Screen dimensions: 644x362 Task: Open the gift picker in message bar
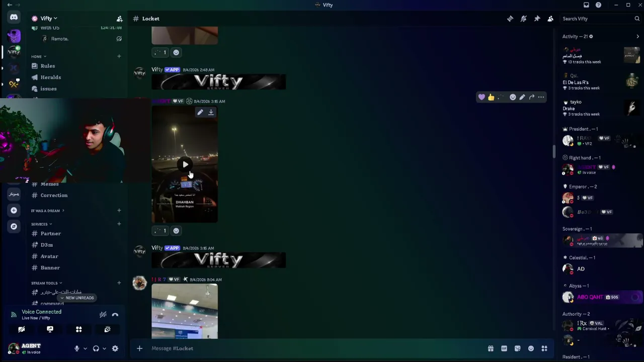pyautogui.click(x=491, y=348)
